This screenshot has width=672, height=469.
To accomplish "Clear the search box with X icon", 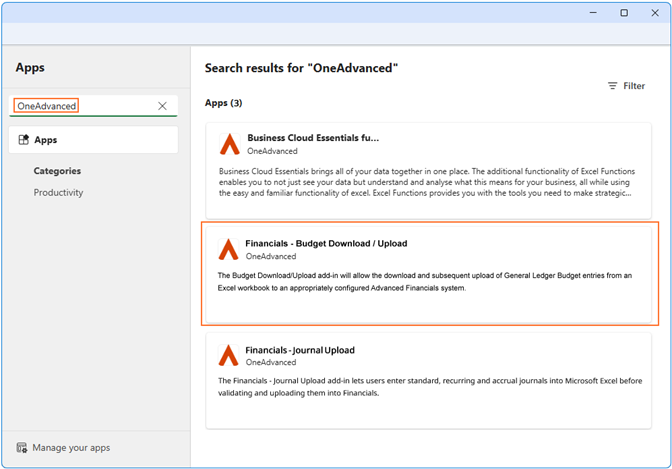I will pos(162,106).
